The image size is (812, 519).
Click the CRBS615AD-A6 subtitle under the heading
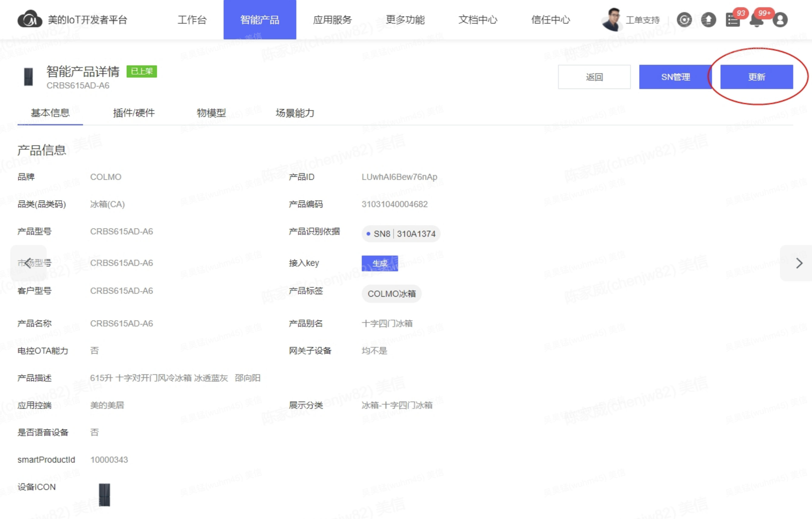click(78, 86)
